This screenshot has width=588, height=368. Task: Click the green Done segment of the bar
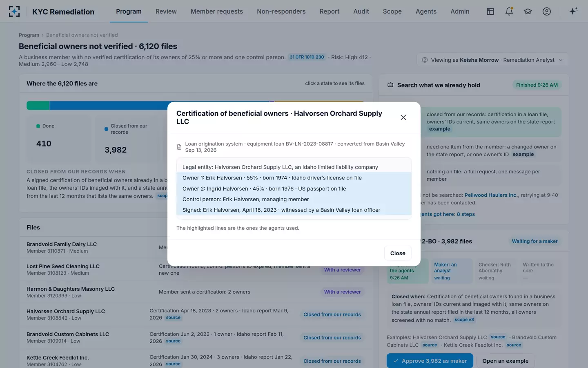[38, 105]
